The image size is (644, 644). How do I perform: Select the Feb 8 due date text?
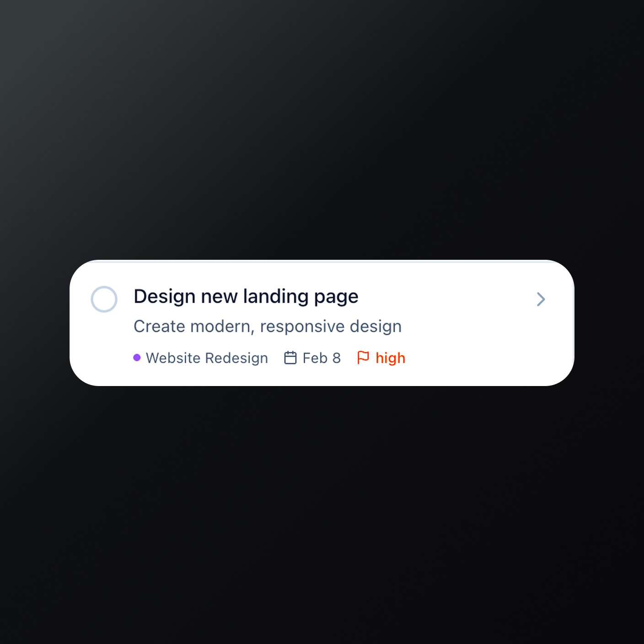click(x=322, y=358)
